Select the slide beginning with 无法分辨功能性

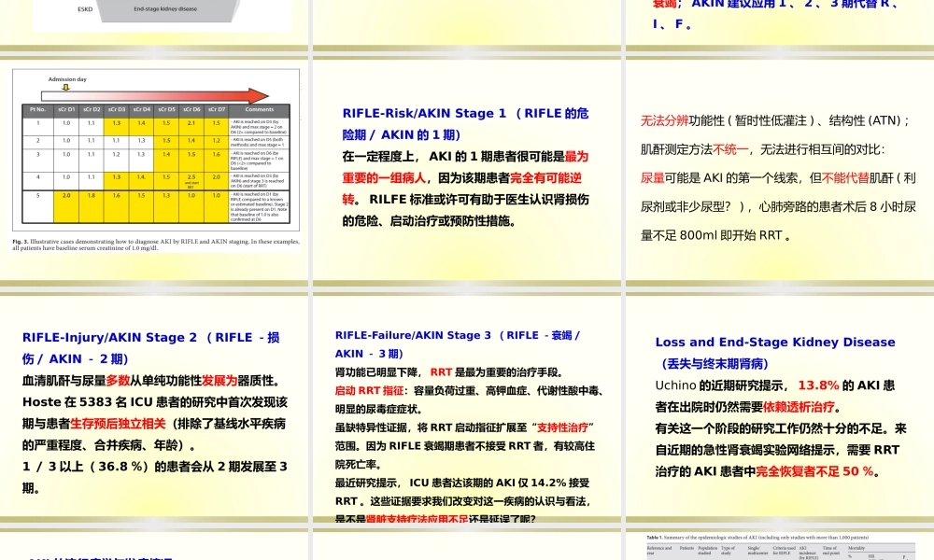click(x=779, y=170)
